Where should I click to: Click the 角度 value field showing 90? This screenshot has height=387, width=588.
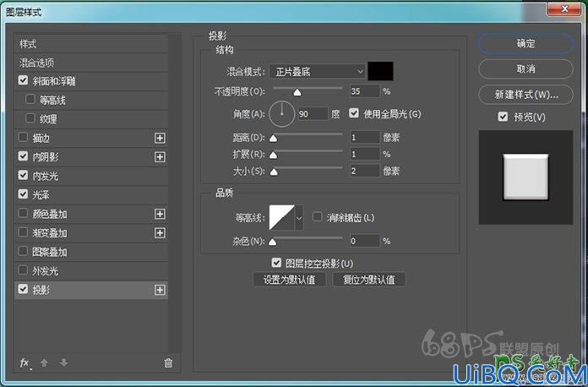point(313,113)
